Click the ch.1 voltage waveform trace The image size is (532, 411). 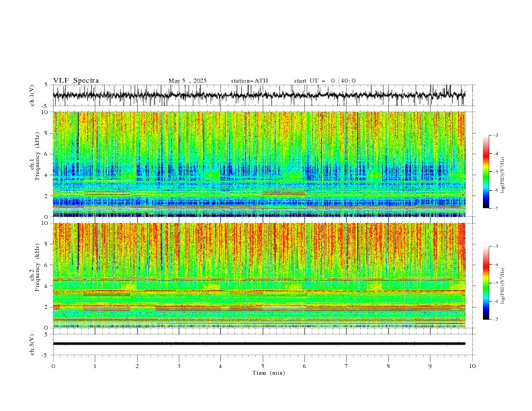point(259,95)
